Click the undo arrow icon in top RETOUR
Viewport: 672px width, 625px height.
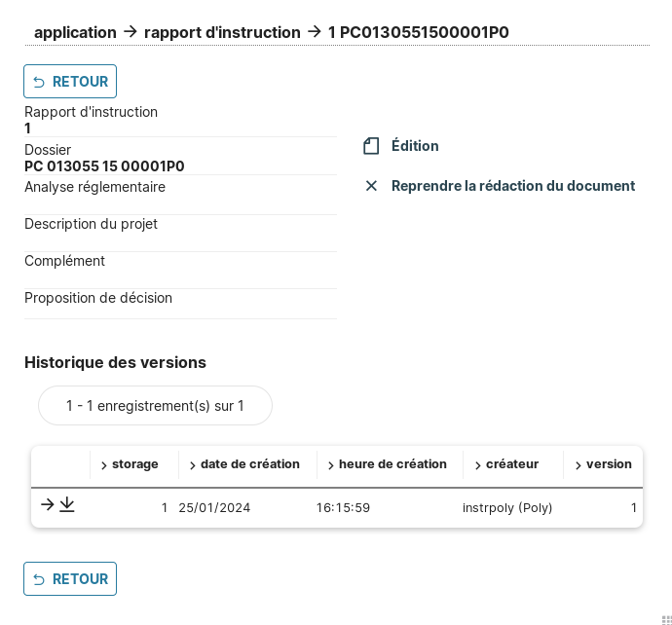[x=39, y=83]
